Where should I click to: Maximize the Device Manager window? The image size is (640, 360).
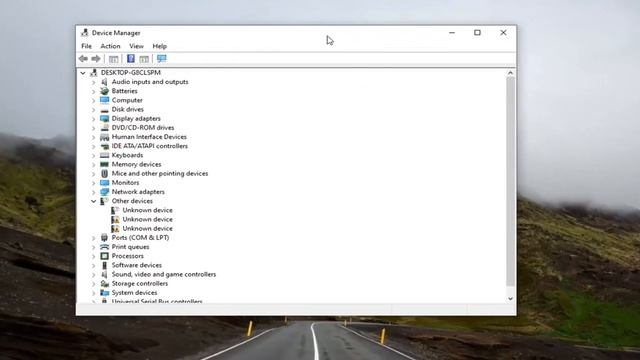(477, 33)
